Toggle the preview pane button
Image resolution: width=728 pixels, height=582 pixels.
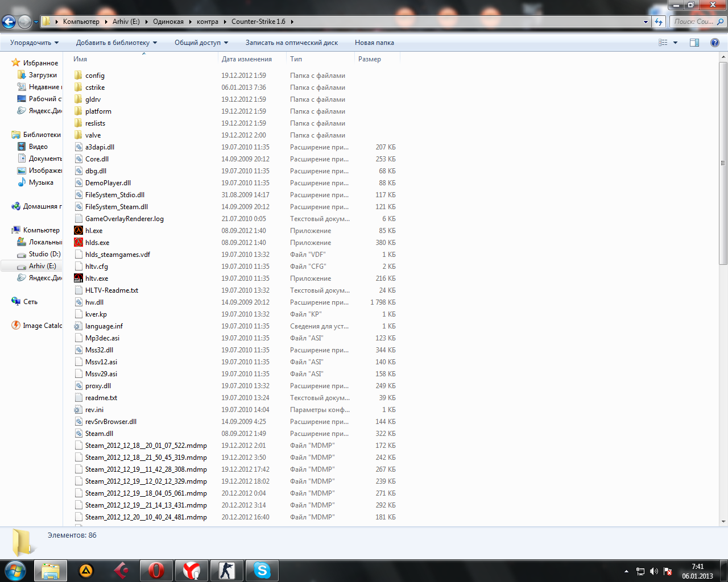pos(694,43)
